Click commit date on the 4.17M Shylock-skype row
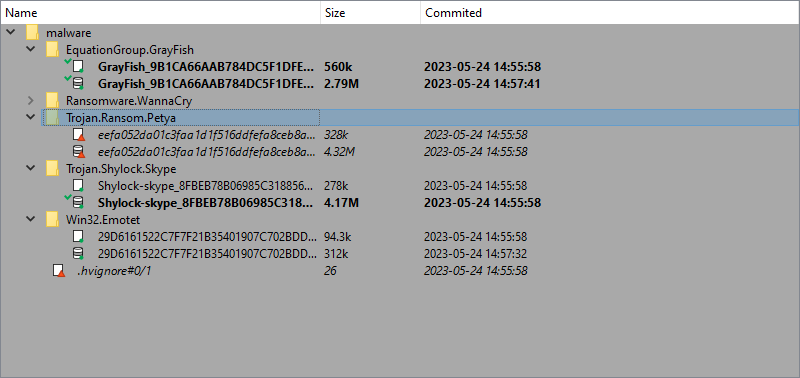Screen dimensions: 800x378 point(483,203)
